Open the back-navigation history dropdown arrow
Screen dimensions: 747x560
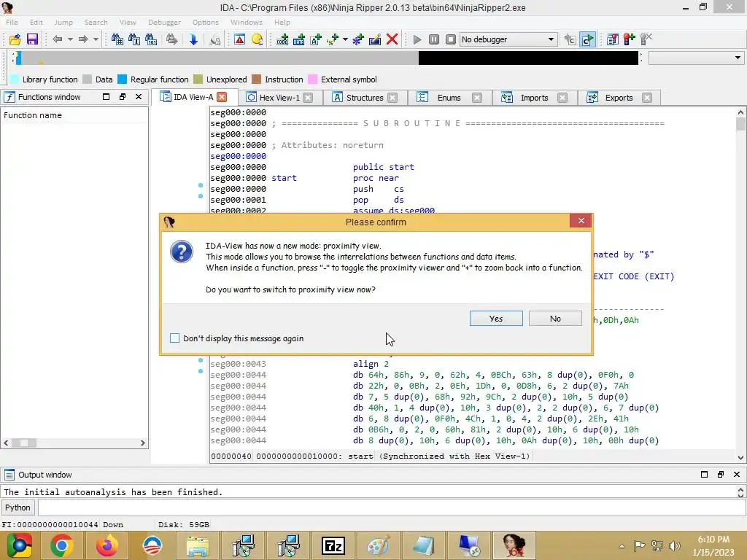tap(70, 39)
